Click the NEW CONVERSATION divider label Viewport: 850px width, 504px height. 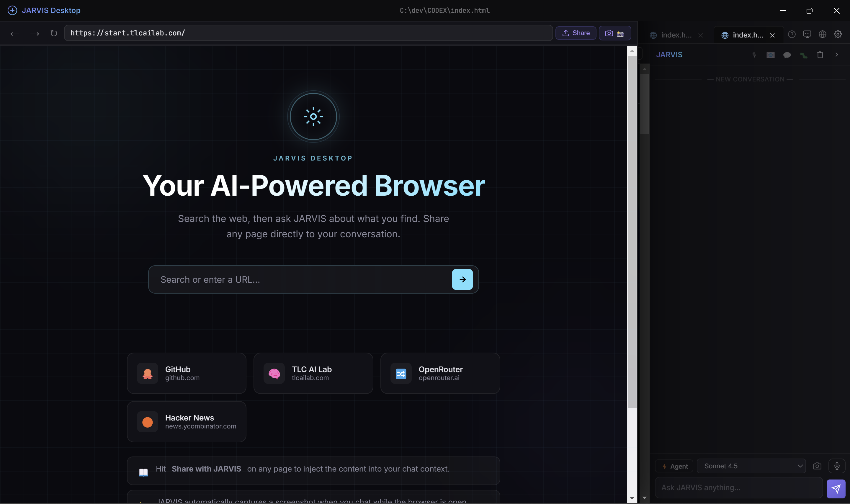(750, 79)
